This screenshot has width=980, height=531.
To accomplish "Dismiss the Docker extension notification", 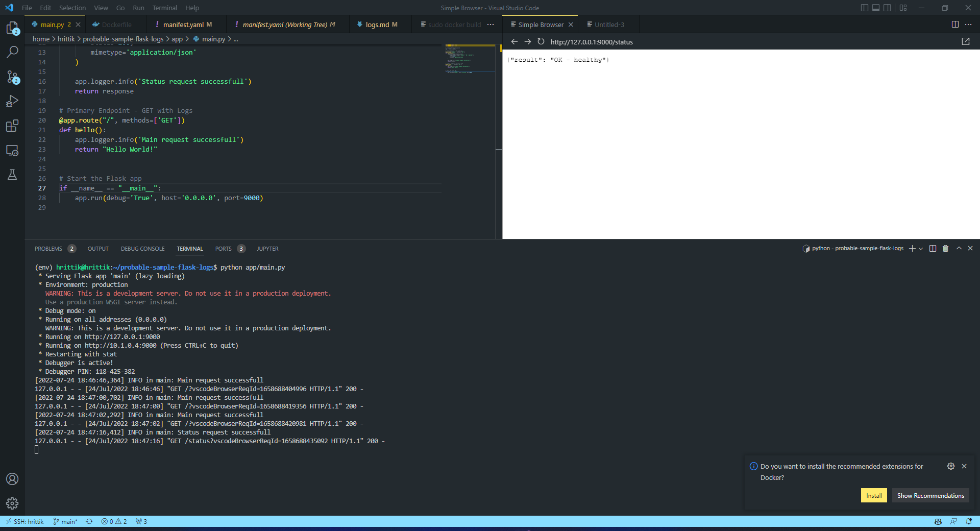I will pyautogui.click(x=964, y=466).
